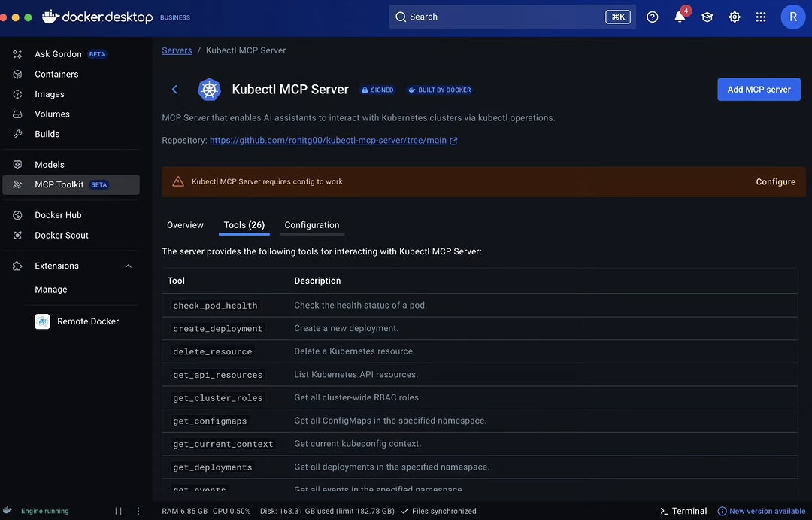Click the Tool column header
Viewport: 812px width, 520px height.
(176, 281)
